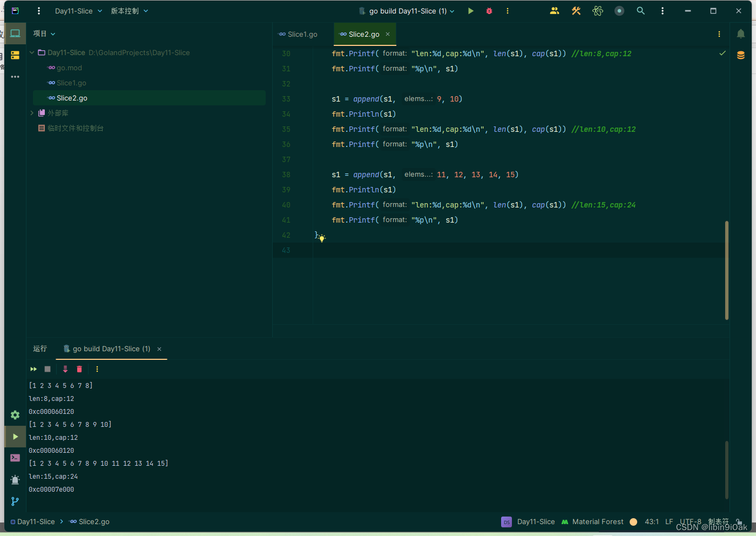Screen dimensions: 756x536
Task: Click the atom-shaped plugin icon in title bar
Action: (x=598, y=11)
